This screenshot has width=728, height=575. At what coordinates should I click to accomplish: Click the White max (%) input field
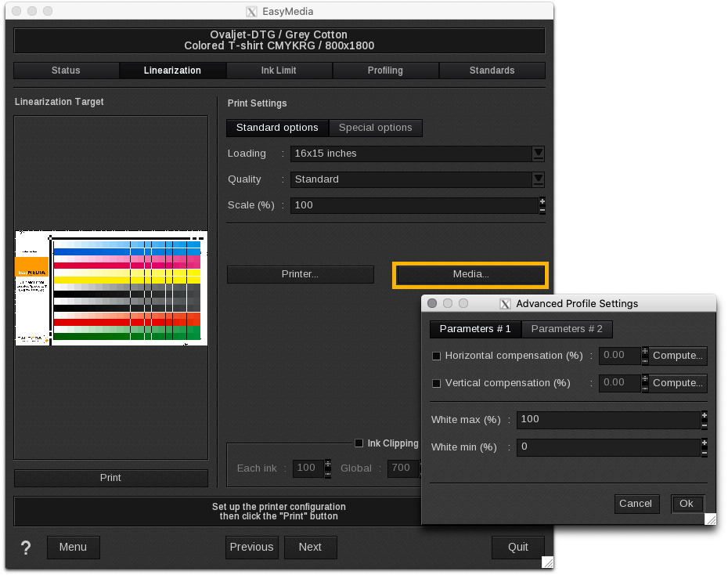(607, 419)
